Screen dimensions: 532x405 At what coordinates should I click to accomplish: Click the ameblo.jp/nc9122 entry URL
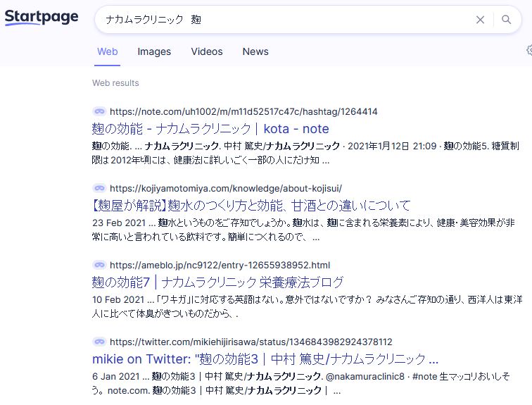pyautogui.click(x=220, y=265)
